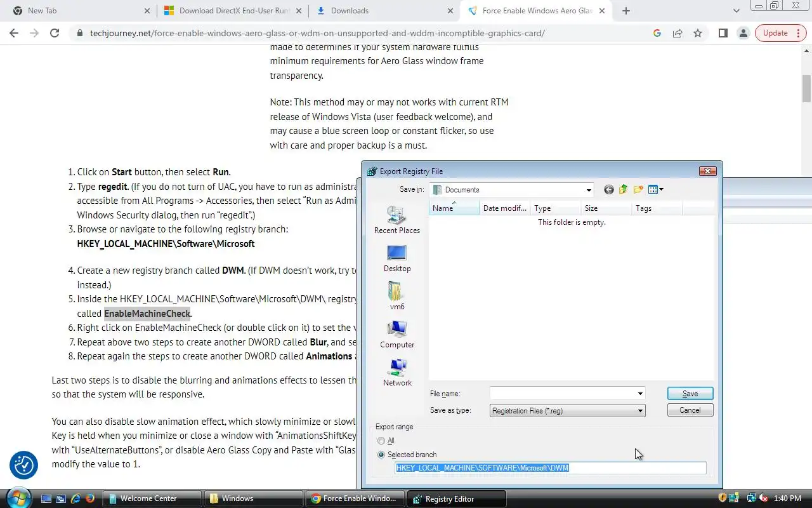Click the highlighted EnableMachineCheck text

(x=147, y=314)
